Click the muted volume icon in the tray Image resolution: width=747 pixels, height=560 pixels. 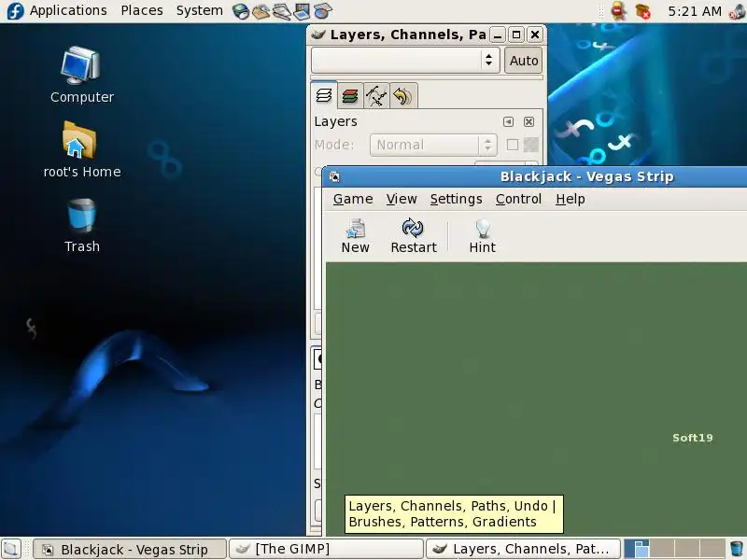pyautogui.click(x=737, y=11)
